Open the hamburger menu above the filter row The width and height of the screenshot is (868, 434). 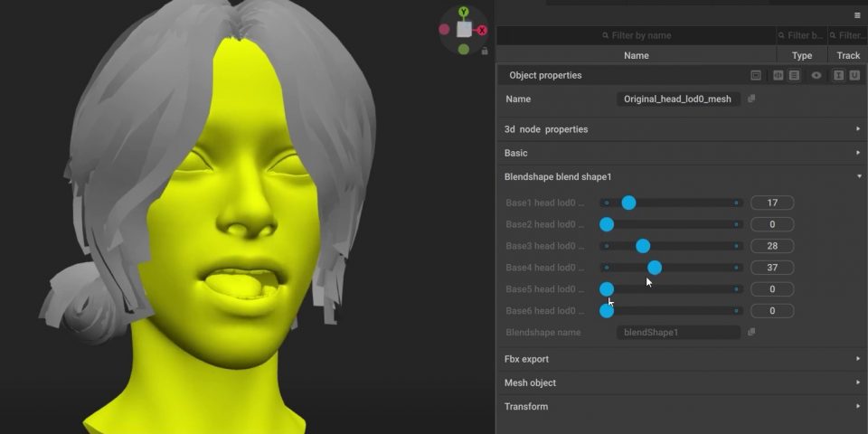pos(857,15)
